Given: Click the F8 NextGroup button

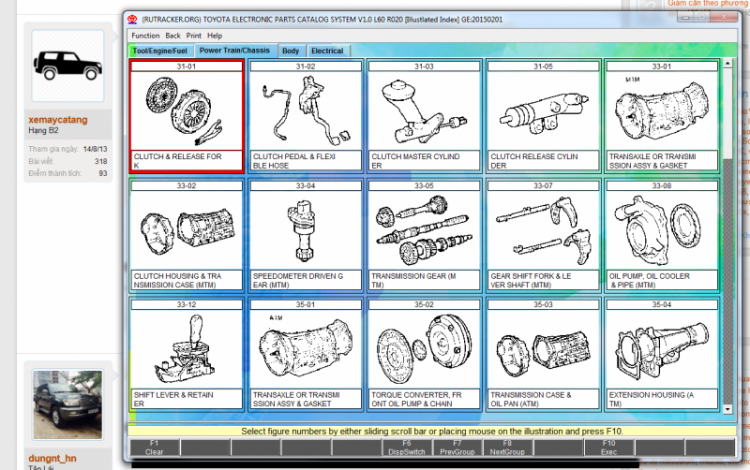Looking at the screenshot, I should pyautogui.click(x=507, y=448).
